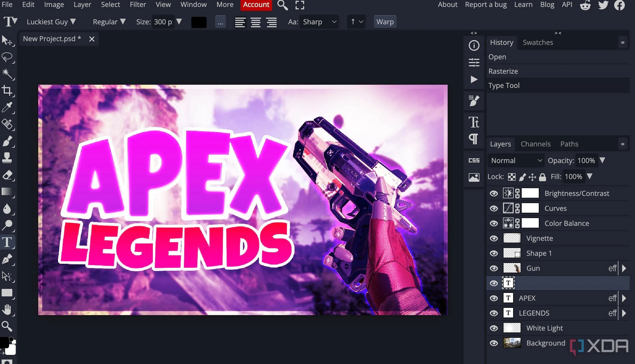Click the center align text icon

pyautogui.click(x=255, y=22)
